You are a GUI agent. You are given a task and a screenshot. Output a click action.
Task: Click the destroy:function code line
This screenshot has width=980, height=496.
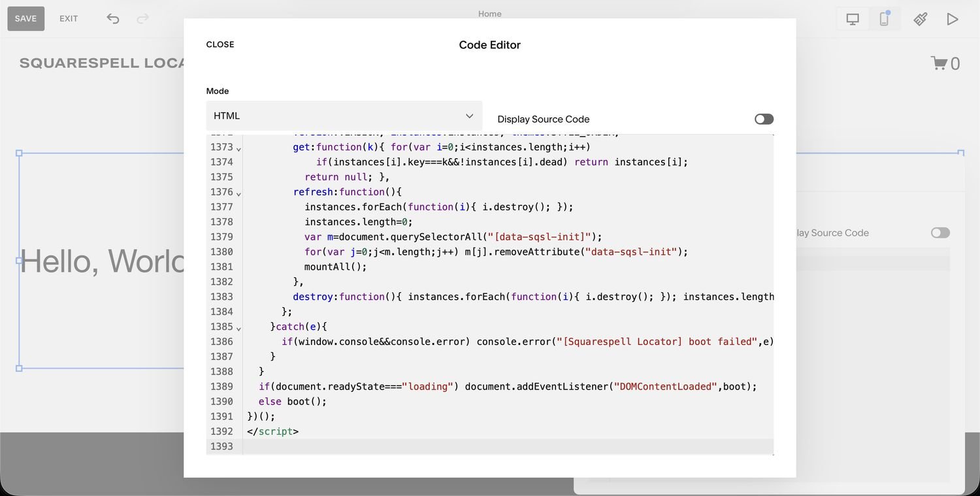[x=533, y=297]
